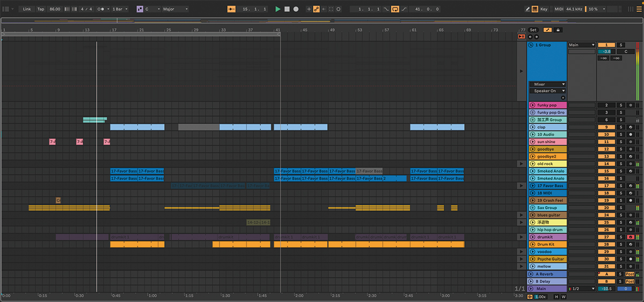Solo the 17 Favor Bass track

pyautogui.click(x=621, y=186)
